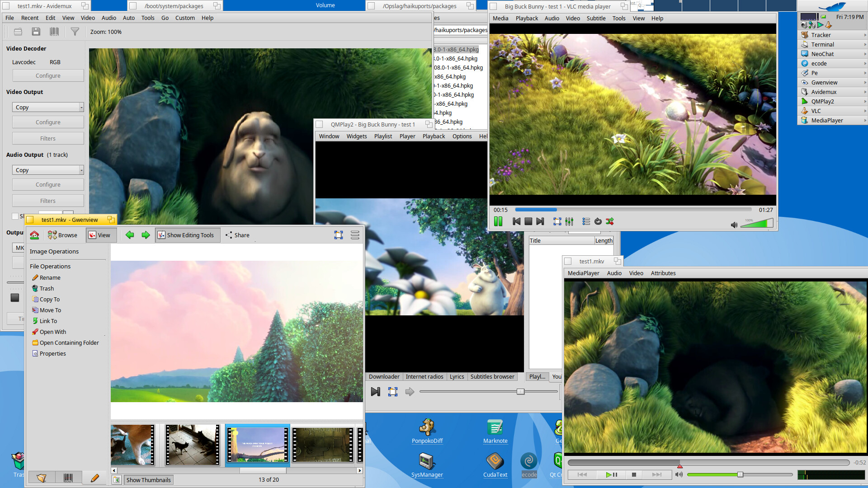
Task: Switch to Internet radios tab in QMPlay2
Action: click(x=424, y=376)
